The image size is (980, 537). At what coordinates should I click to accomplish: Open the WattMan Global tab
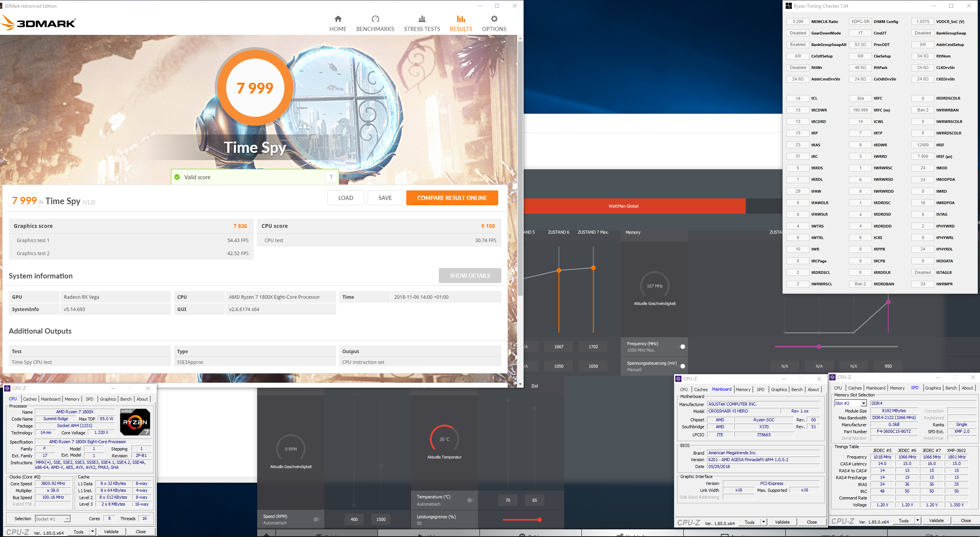[623, 206]
